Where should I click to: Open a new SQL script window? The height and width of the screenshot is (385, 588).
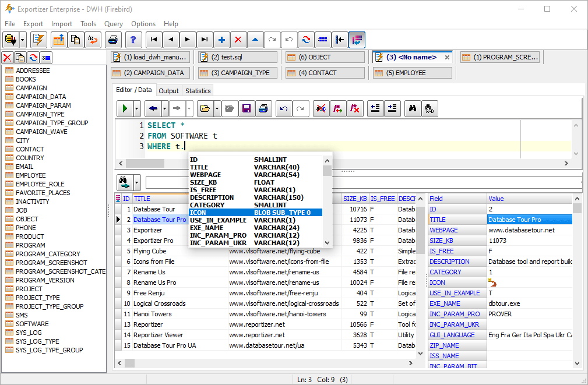[38, 40]
